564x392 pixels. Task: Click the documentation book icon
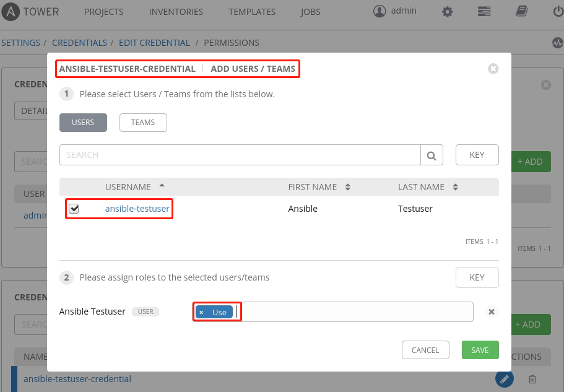521,12
